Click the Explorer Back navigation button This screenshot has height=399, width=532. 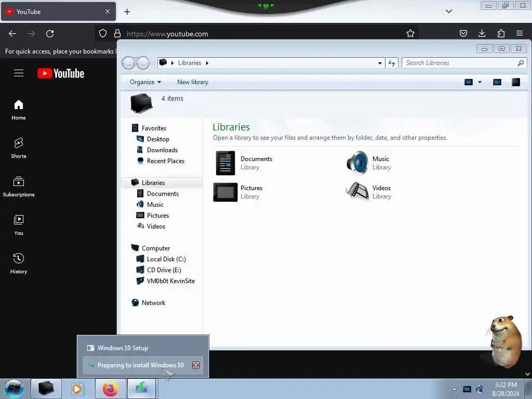128,63
